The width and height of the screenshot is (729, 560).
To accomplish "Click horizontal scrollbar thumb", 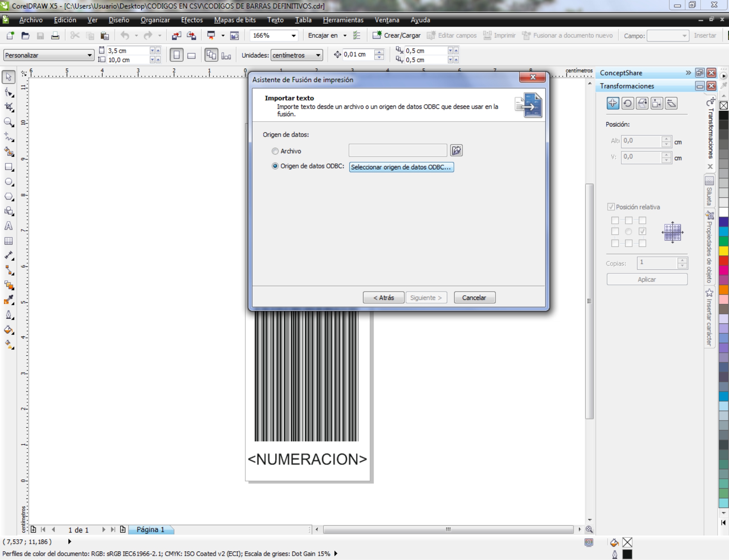I will pos(448,529).
